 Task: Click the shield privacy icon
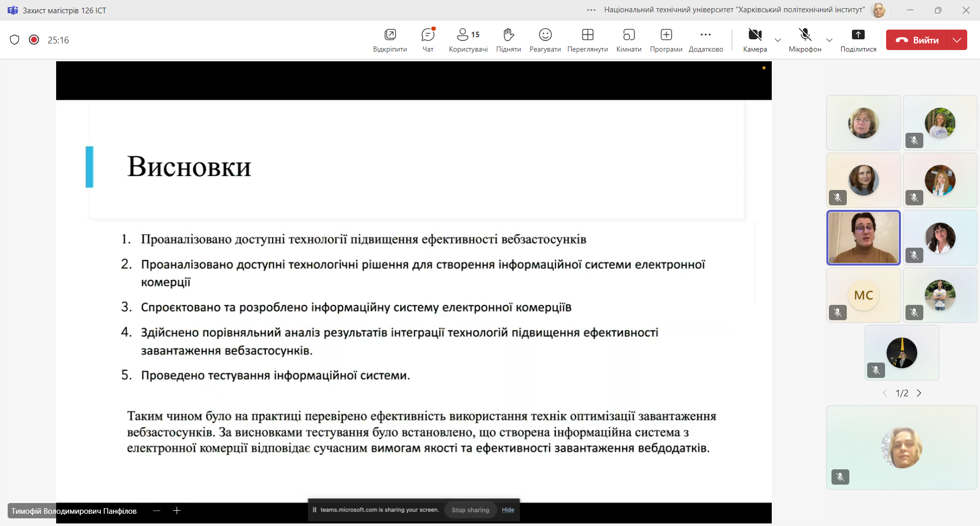pyautogui.click(x=15, y=40)
